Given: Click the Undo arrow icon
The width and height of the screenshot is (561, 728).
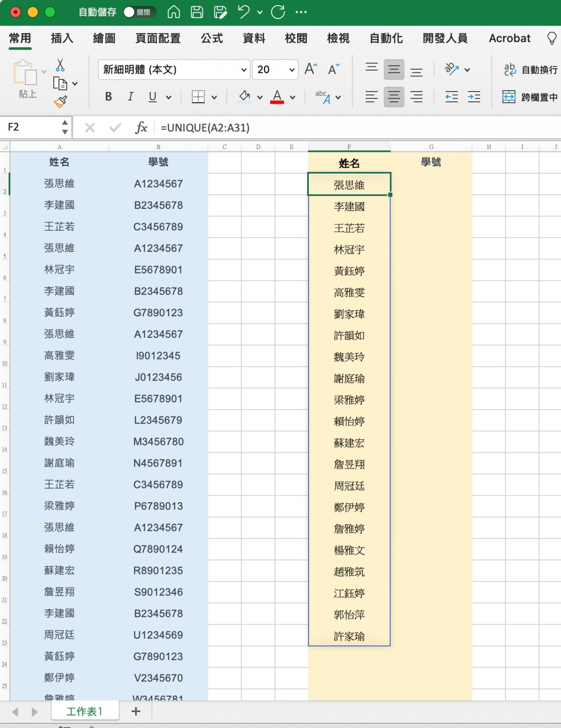Looking at the screenshot, I should tap(243, 12).
